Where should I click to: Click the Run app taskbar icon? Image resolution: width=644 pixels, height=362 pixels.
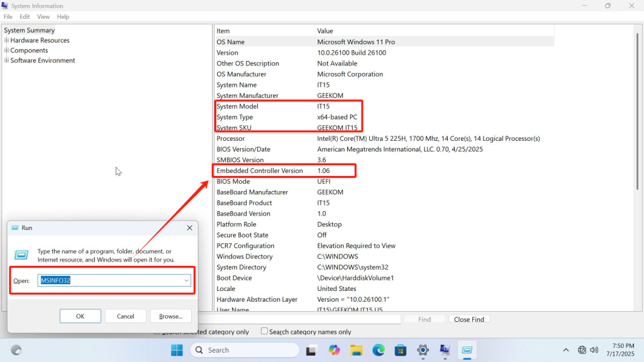coord(467,350)
